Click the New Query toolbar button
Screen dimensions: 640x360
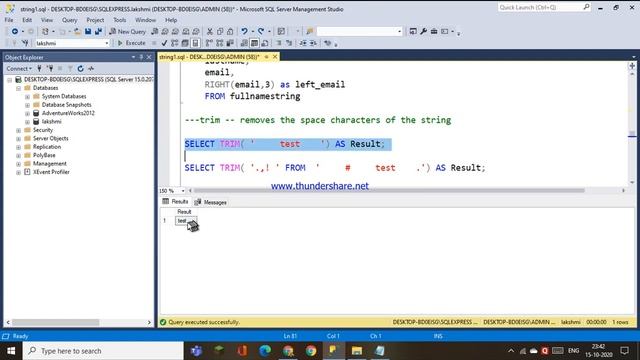[x=127, y=31]
